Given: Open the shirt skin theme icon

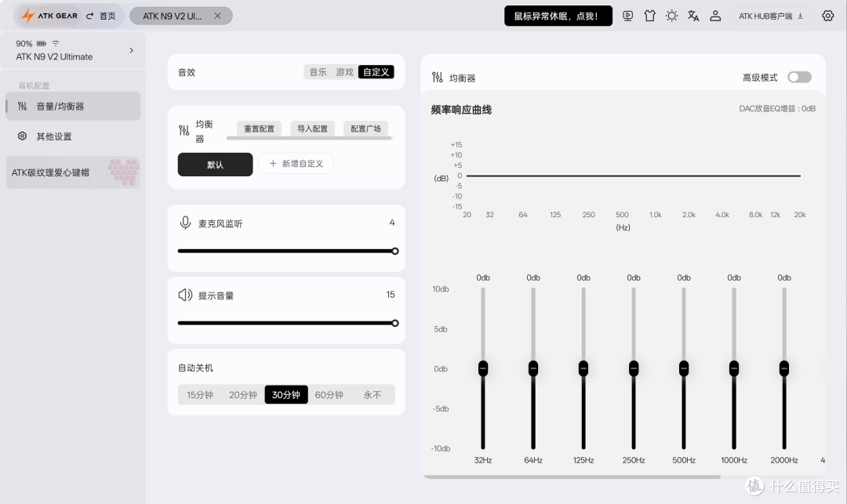Looking at the screenshot, I should tap(650, 16).
